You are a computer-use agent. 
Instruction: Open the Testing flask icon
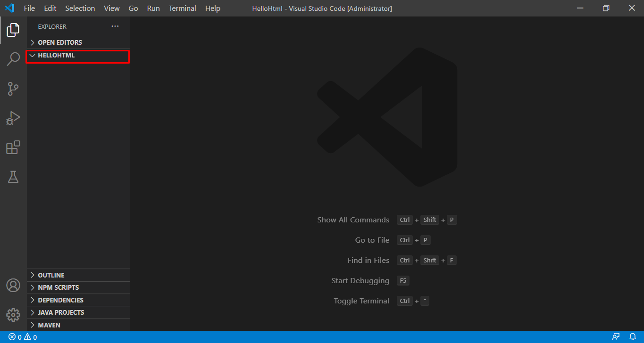13,177
